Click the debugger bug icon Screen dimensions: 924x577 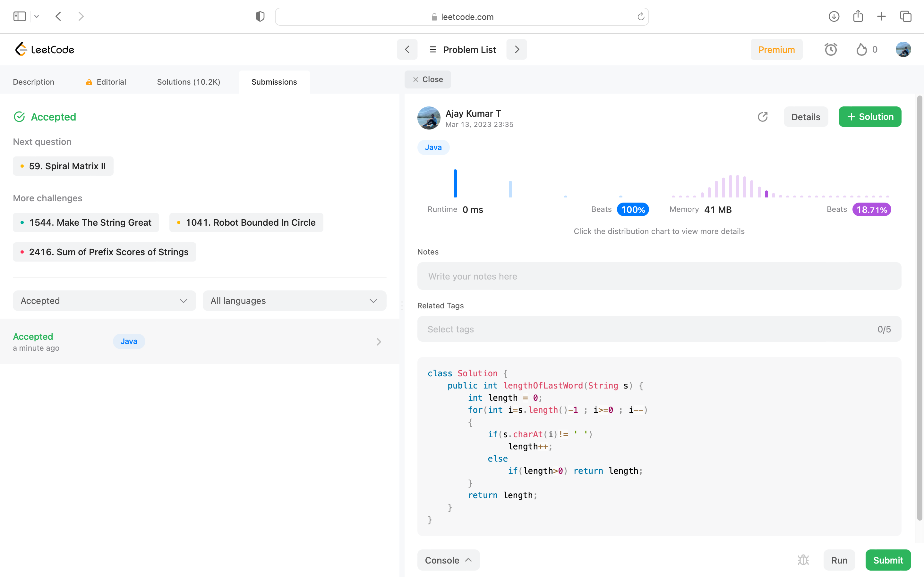coord(803,560)
